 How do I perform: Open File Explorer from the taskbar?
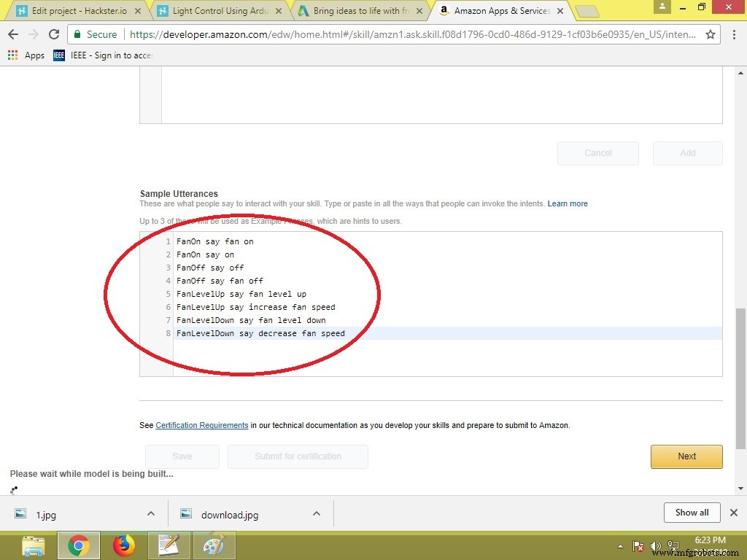(x=34, y=545)
